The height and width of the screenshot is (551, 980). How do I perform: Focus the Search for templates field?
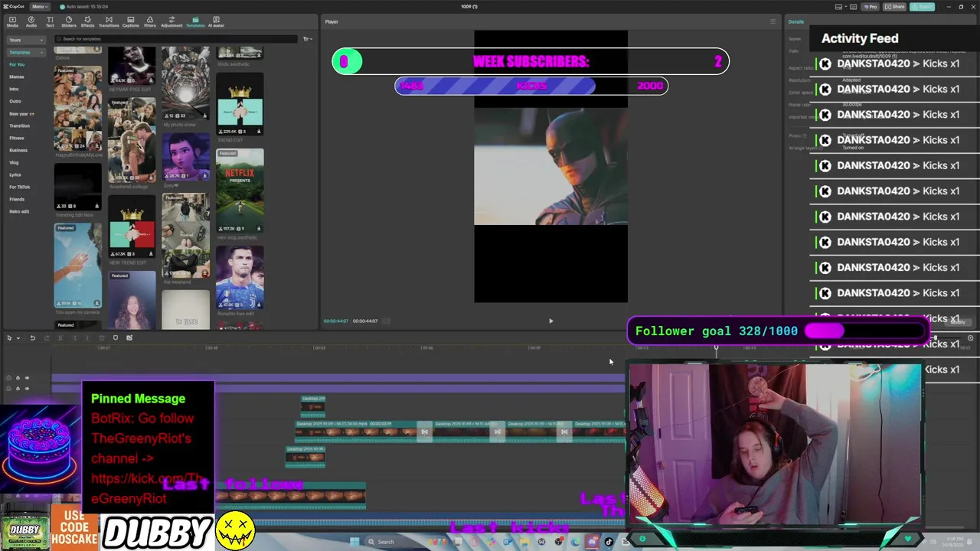click(x=176, y=39)
